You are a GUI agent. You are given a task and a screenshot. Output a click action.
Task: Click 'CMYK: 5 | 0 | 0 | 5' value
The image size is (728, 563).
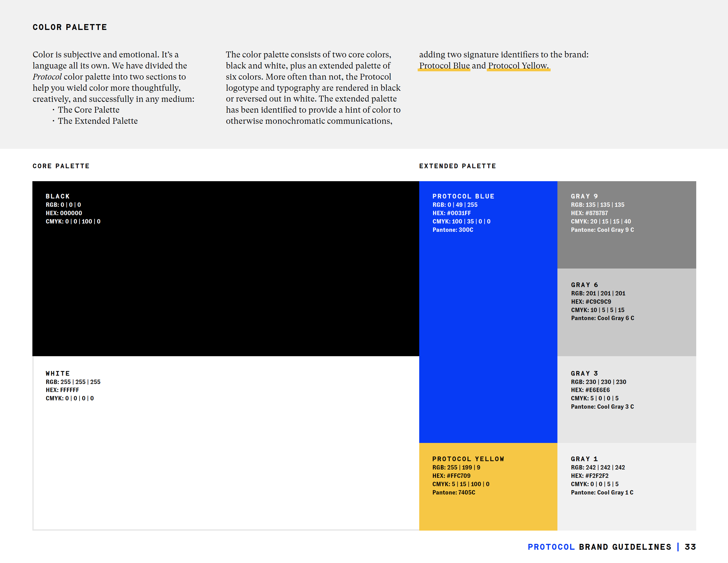click(x=595, y=398)
